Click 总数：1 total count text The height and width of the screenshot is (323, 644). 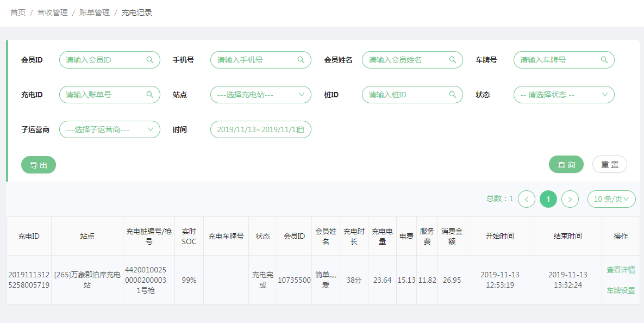coord(500,199)
